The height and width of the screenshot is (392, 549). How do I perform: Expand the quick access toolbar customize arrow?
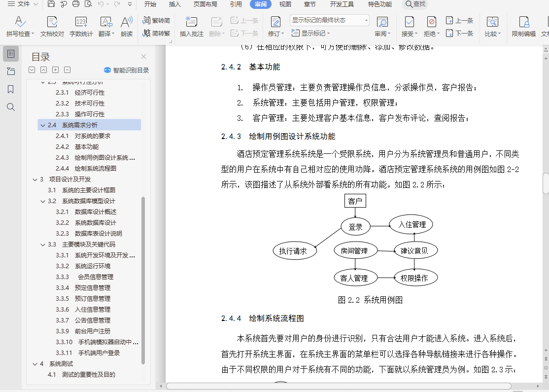tap(130, 4)
